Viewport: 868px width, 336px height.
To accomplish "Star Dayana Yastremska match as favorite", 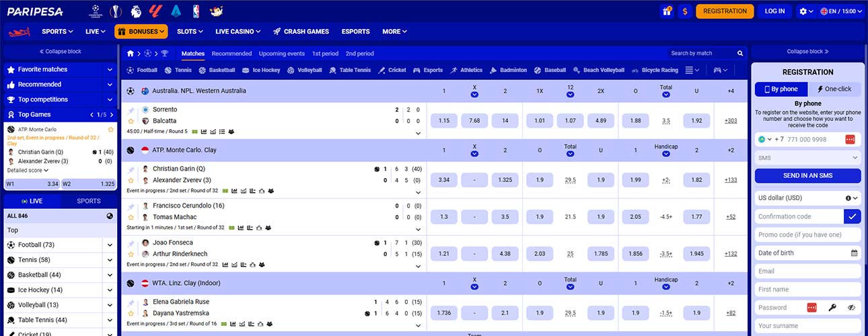I will pyautogui.click(x=131, y=313).
